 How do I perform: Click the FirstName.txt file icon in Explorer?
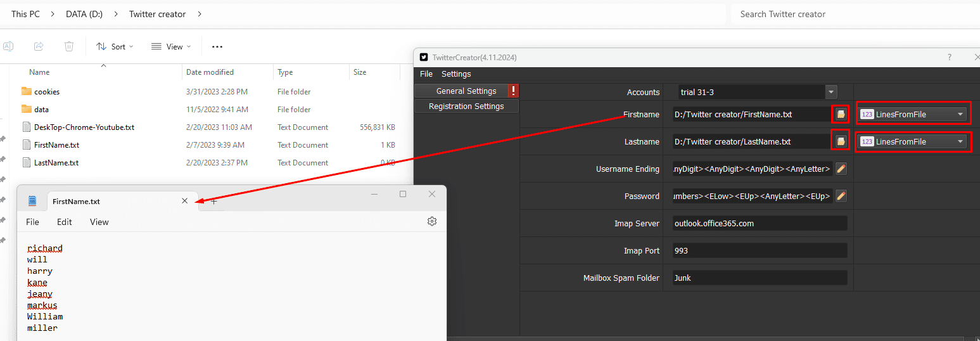tap(26, 145)
